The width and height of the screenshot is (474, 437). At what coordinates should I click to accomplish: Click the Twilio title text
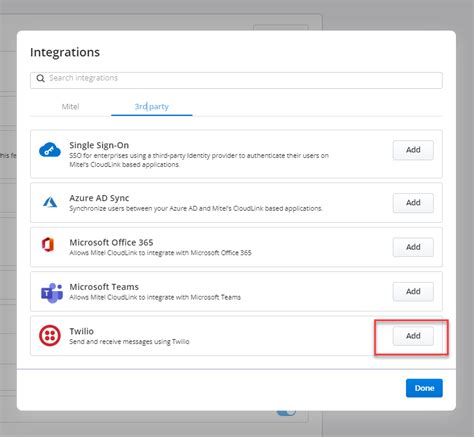(81, 331)
